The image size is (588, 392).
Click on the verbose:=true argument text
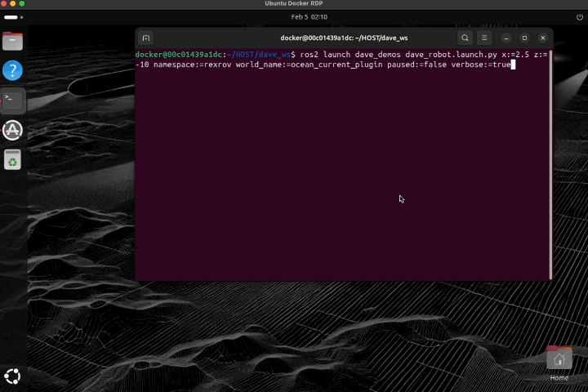[x=481, y=65]
